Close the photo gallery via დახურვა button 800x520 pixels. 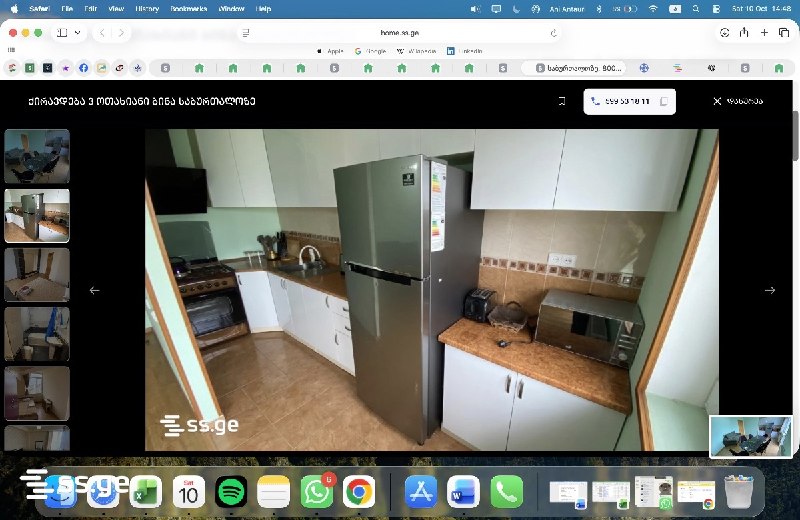(738, 101)
